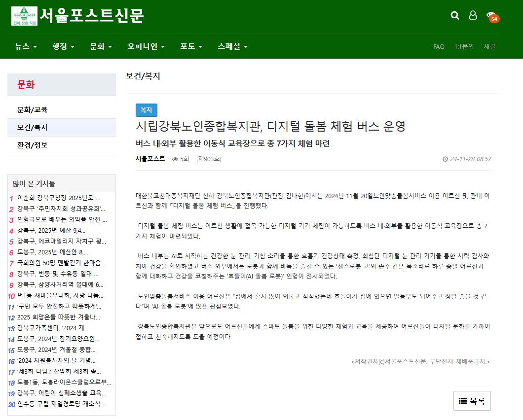
Task: Click the Seoul Post logo image
Action: coord(24,16)
